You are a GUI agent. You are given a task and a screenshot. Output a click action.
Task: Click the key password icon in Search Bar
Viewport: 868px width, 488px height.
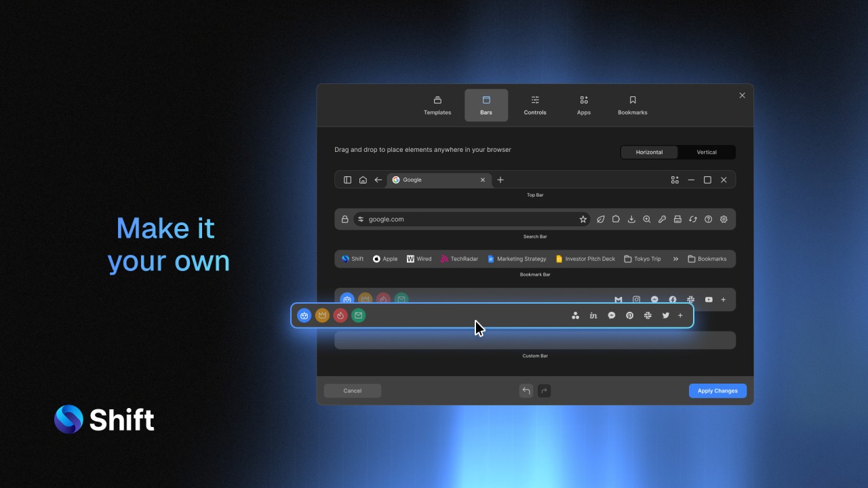(662, 220)
